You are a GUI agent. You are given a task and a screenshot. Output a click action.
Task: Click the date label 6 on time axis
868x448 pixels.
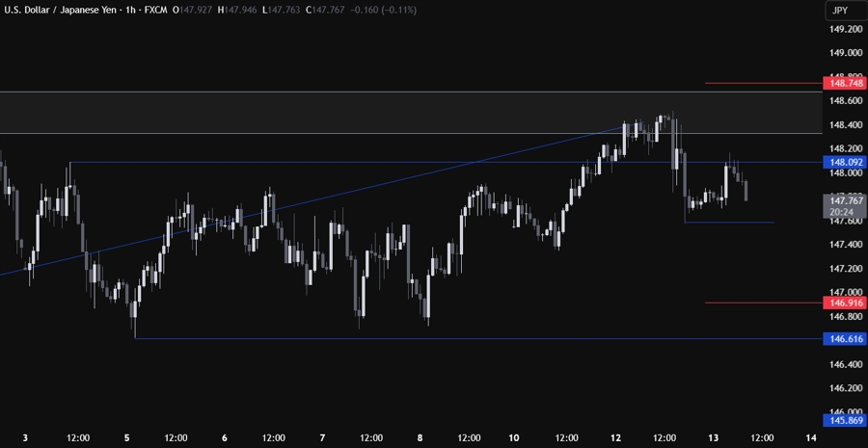224,438
